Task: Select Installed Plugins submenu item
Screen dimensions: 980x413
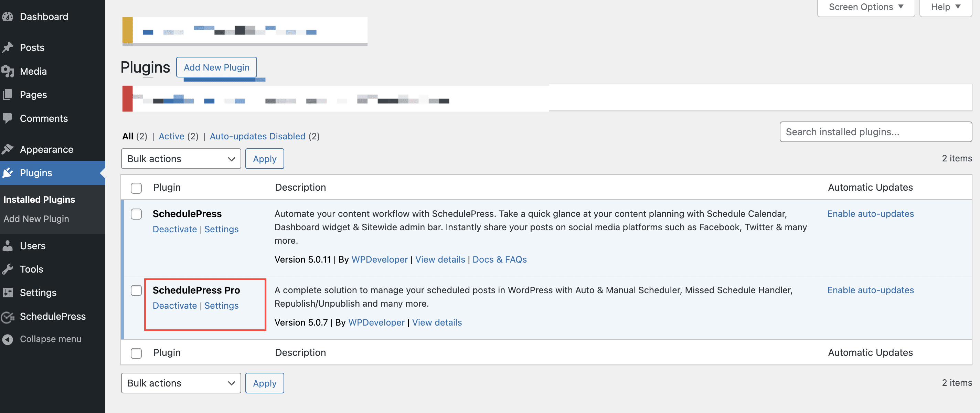Action: 39,200
